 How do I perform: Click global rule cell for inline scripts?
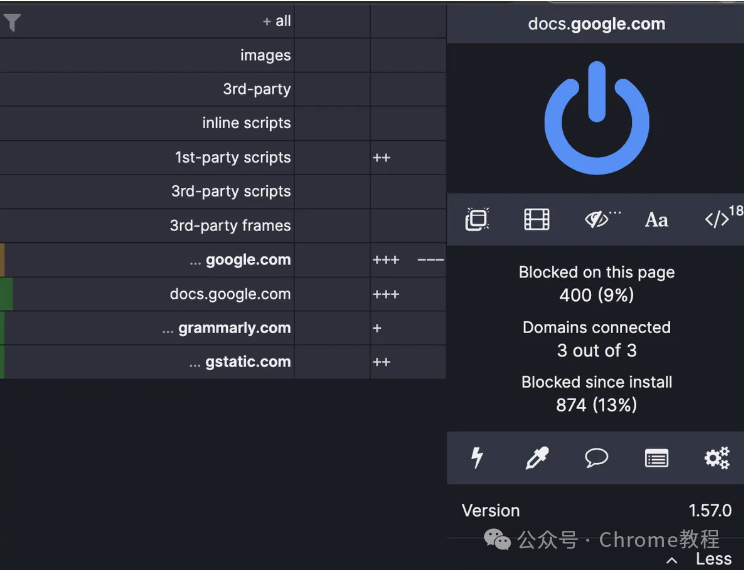pos(332,123)
